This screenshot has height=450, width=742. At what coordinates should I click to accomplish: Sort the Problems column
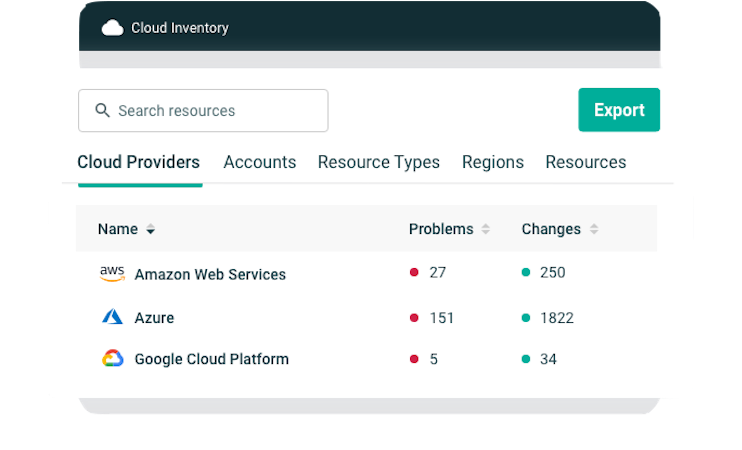486,230
